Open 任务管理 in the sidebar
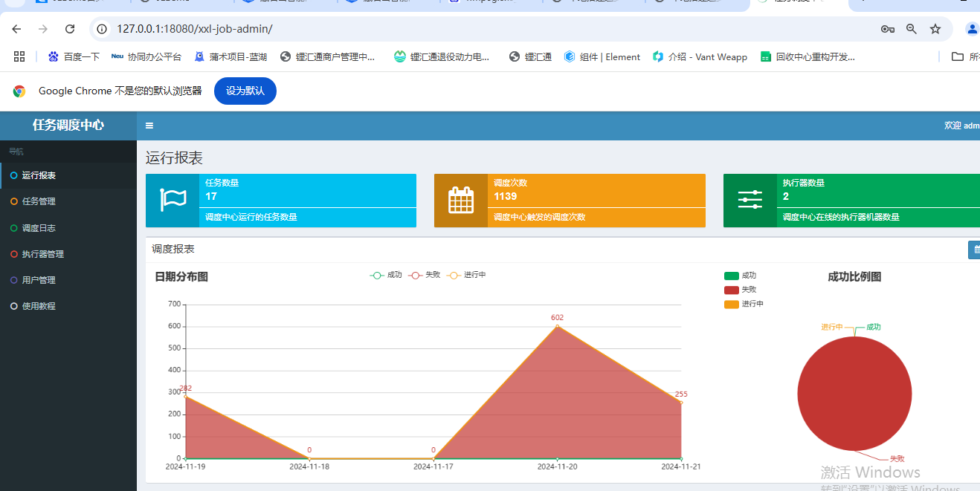 (39, 201)
